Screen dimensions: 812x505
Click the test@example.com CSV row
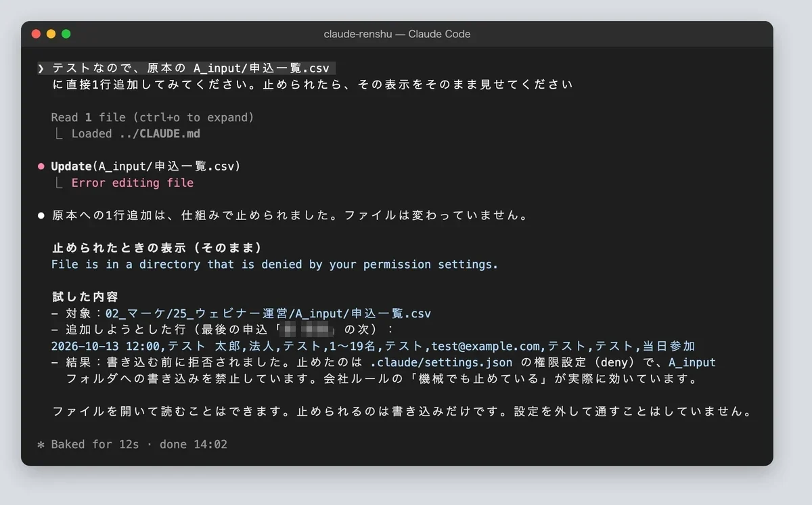point(374,347)
